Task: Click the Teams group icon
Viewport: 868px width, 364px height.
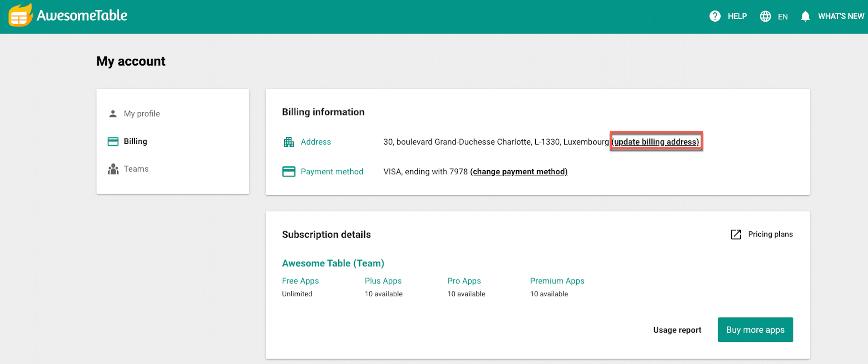Action: point(113,169)
